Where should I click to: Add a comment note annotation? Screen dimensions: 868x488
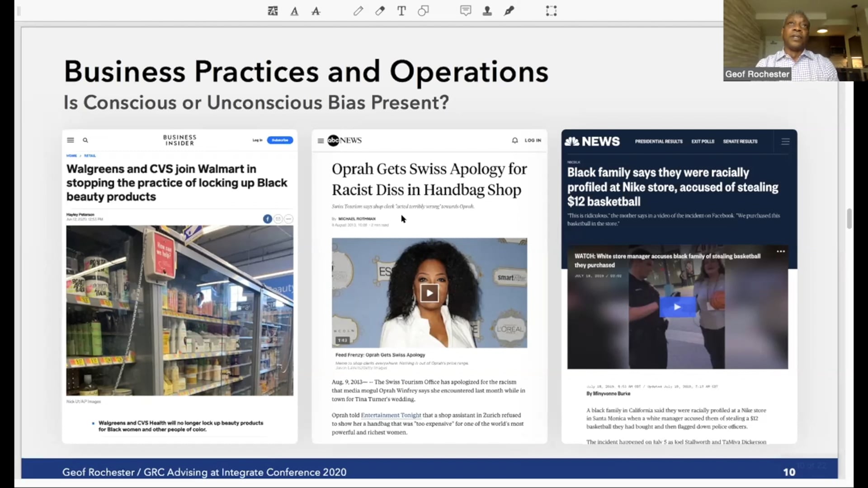[466, 11]
